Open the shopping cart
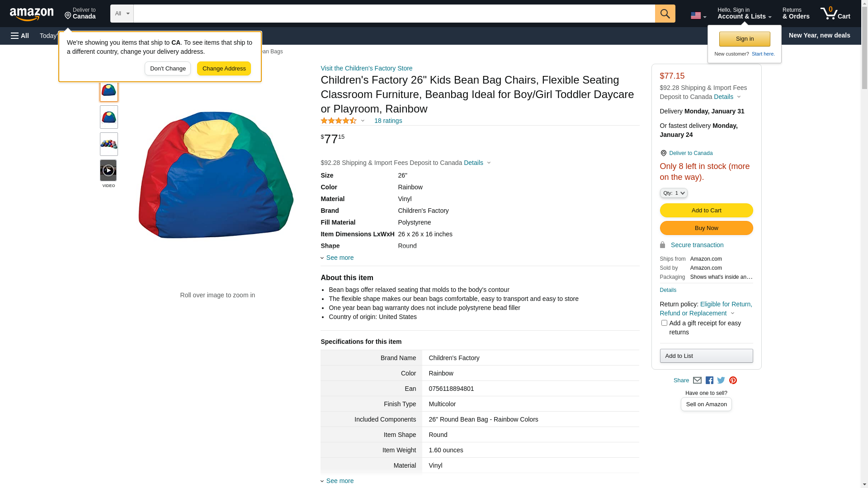This screenshot has height=488, width=868. click(835, 14)
